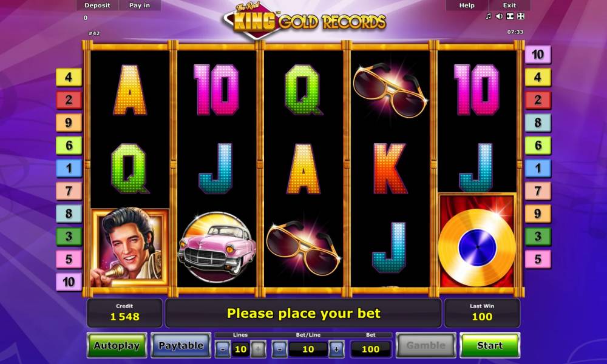This screenshot has height=364, width=607.
Task: Switch to fullscreen with arrows icon
Action: pyautogui.click(x=521, y=16)
